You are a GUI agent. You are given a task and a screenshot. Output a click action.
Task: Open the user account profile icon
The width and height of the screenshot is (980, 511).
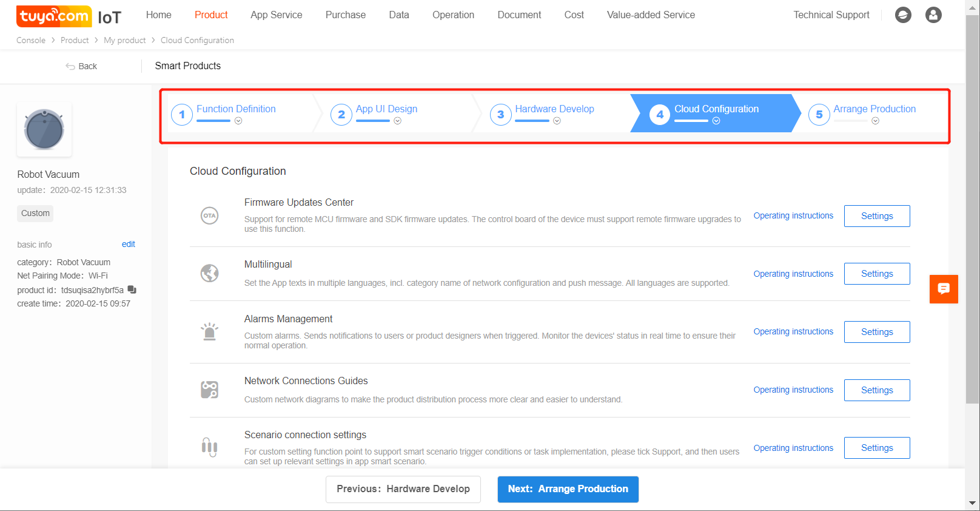point(933,15)
